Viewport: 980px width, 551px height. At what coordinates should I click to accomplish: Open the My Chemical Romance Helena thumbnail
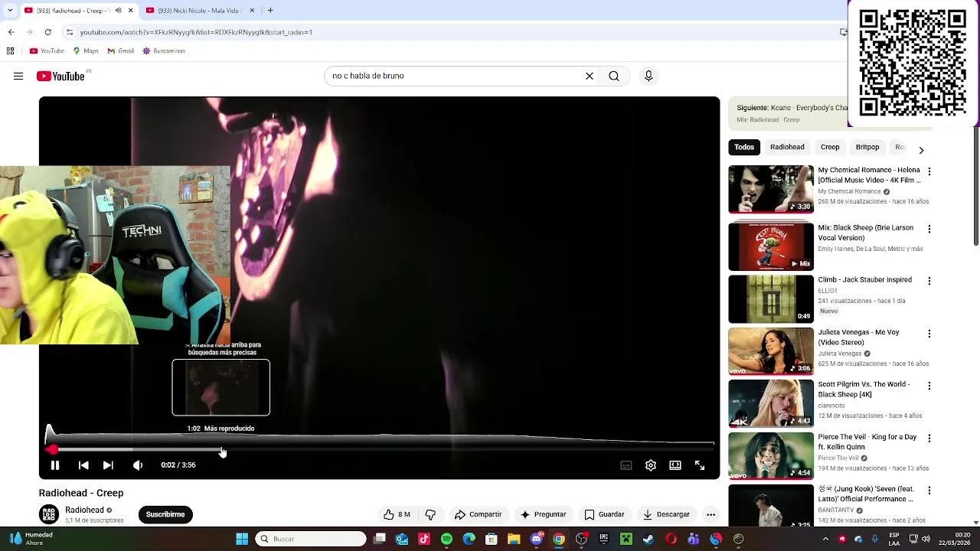point(771,189)
